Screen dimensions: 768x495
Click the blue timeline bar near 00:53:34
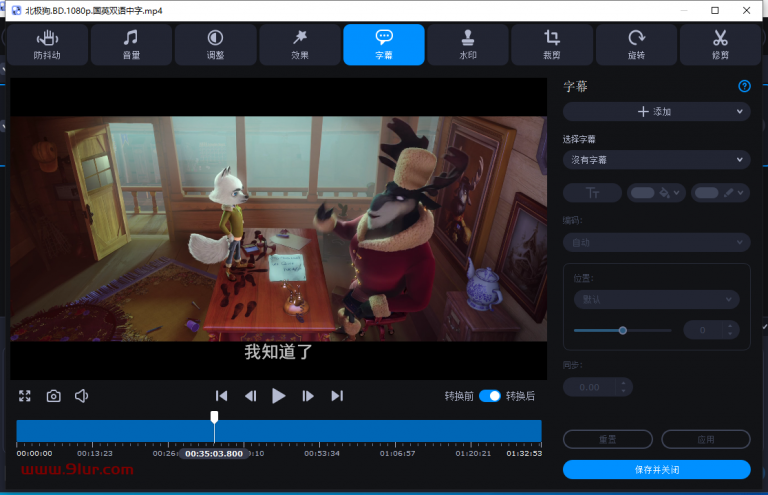(322, 431)
